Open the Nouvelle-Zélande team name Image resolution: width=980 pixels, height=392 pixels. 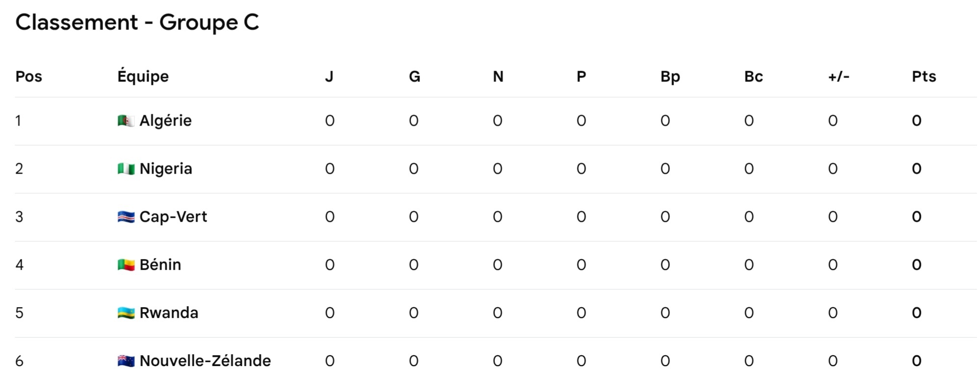[x=205, y=361]
